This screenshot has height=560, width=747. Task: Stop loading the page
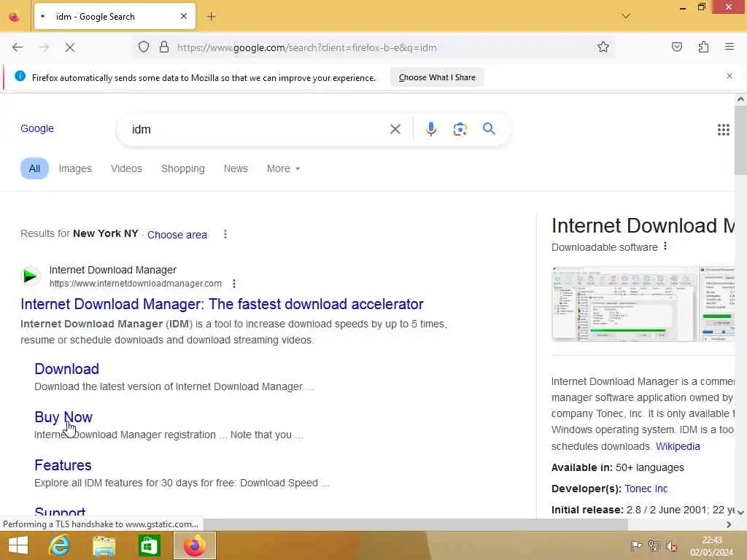tap(69, 47)
